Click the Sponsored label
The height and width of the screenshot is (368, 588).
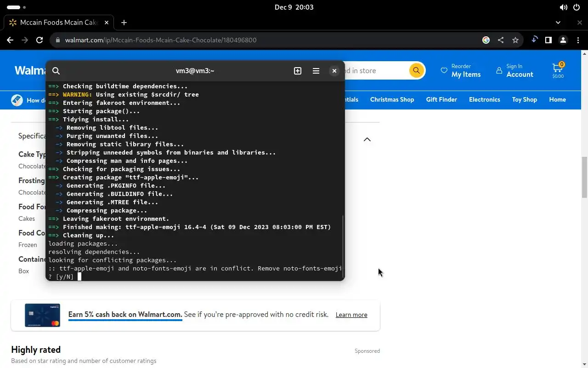(x=367, y=351)
